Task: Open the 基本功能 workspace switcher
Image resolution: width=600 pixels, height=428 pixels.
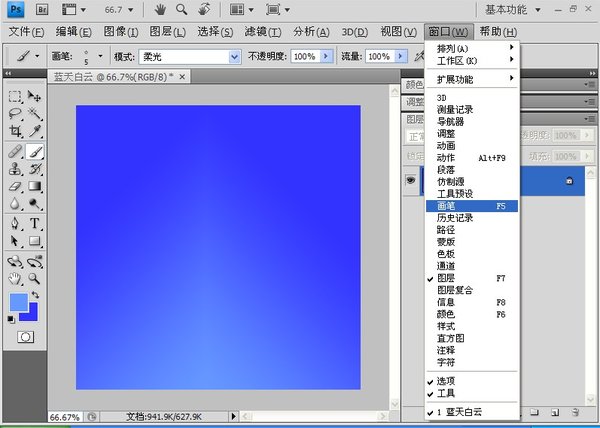Action: coord(513,10)
